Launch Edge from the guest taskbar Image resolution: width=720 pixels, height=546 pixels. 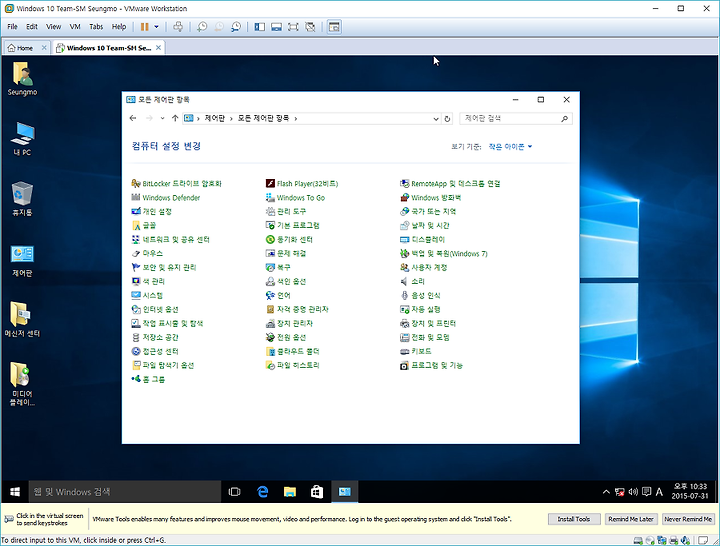pos(262,492)
